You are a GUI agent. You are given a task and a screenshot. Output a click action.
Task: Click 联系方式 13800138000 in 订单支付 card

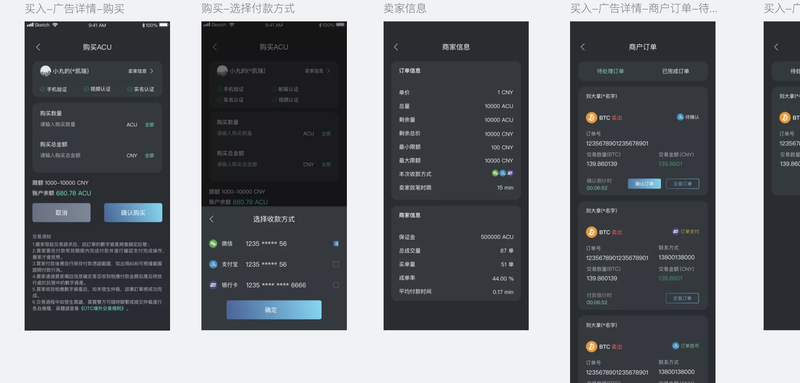point(677,258)
